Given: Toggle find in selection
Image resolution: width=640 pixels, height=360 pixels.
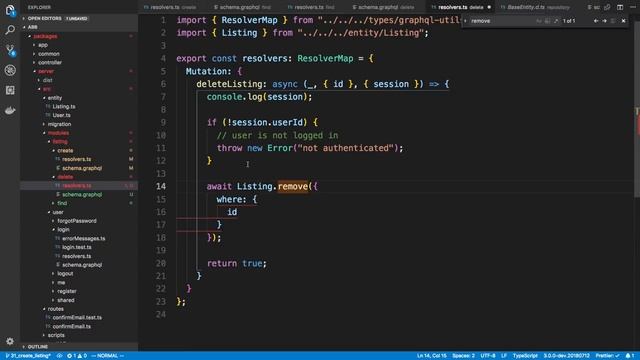Looking at the screenshot, I should point(613,21).
